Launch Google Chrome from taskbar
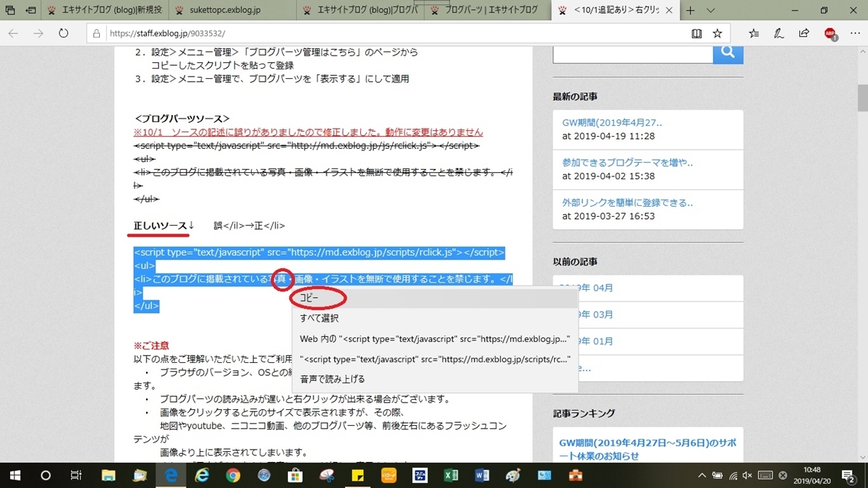Image resolution: width=868 pixels, height=488 pixels. point(233,476)
